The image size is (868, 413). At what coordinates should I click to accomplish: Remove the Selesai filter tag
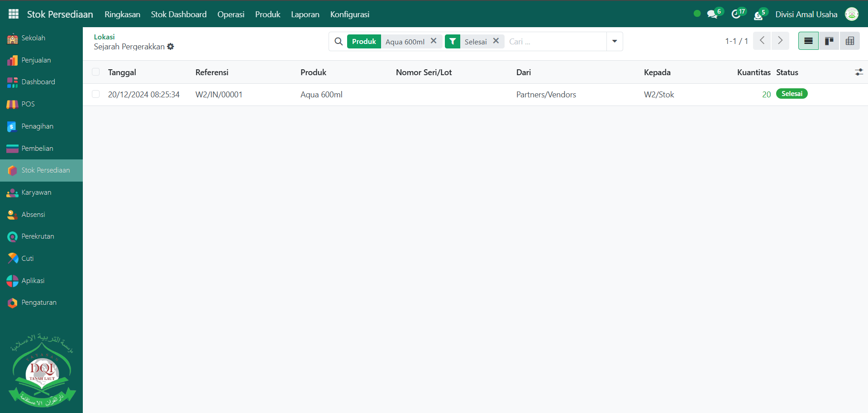click(496, 41)
